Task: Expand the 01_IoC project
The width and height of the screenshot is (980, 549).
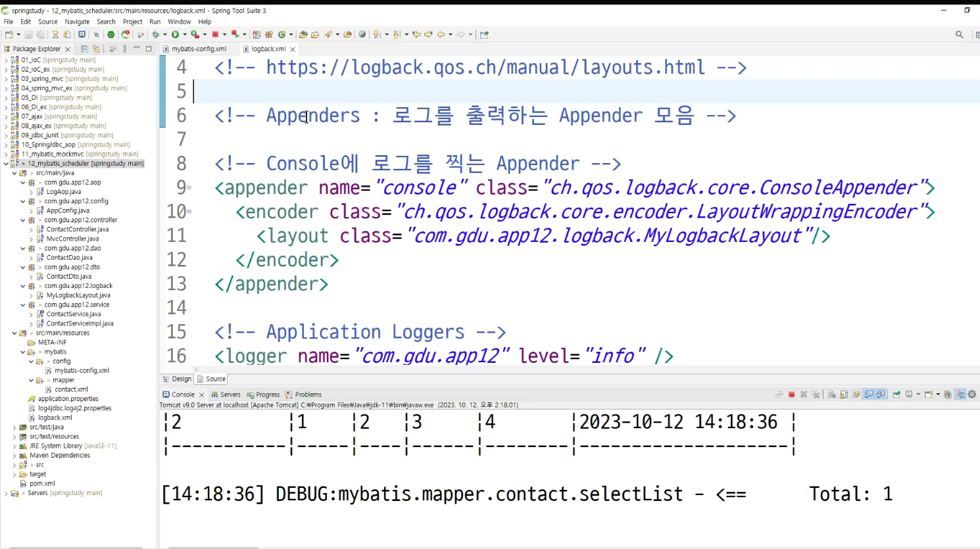Action: point(6,60)
